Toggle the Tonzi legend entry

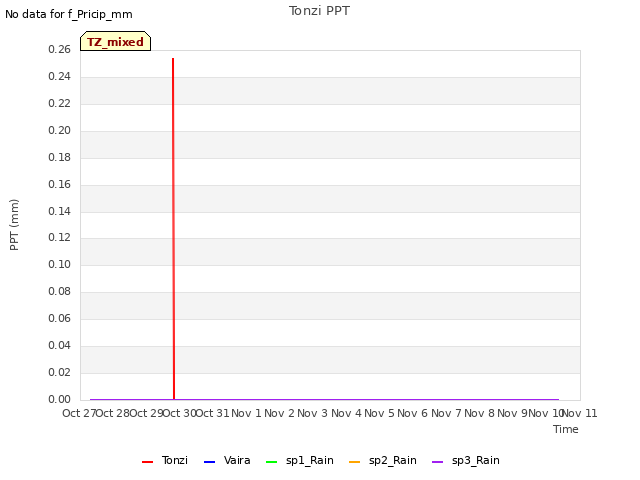click(x=165, y=460)
